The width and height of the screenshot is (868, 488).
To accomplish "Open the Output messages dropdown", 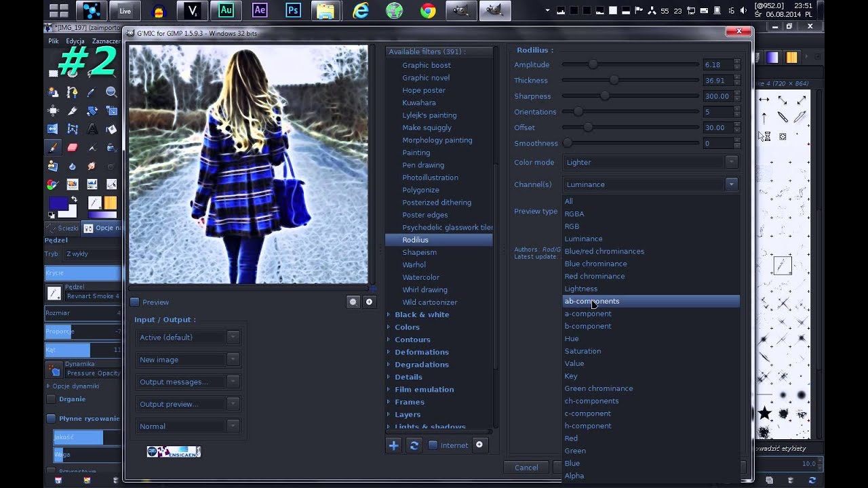I will [187, 382].
